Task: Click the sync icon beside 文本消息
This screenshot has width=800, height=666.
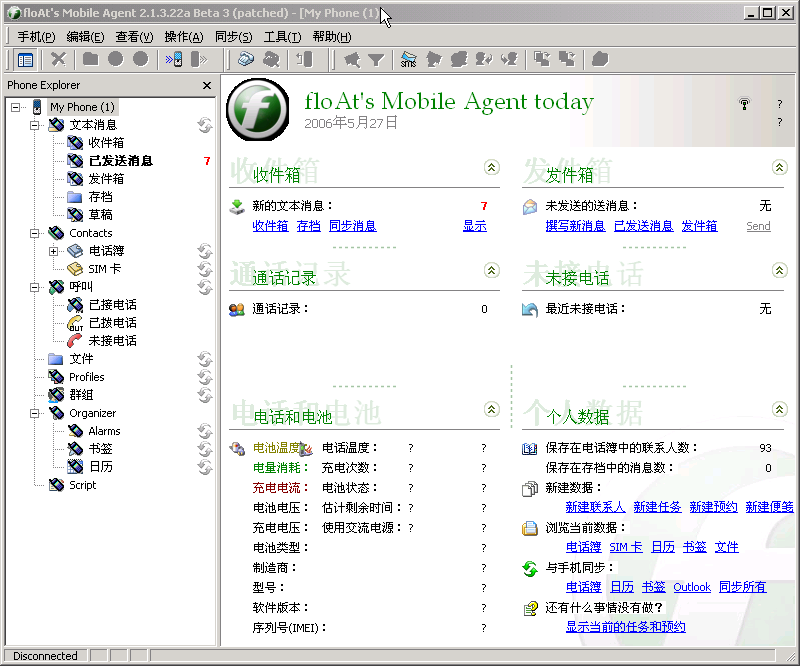Action: coord(205,125)
